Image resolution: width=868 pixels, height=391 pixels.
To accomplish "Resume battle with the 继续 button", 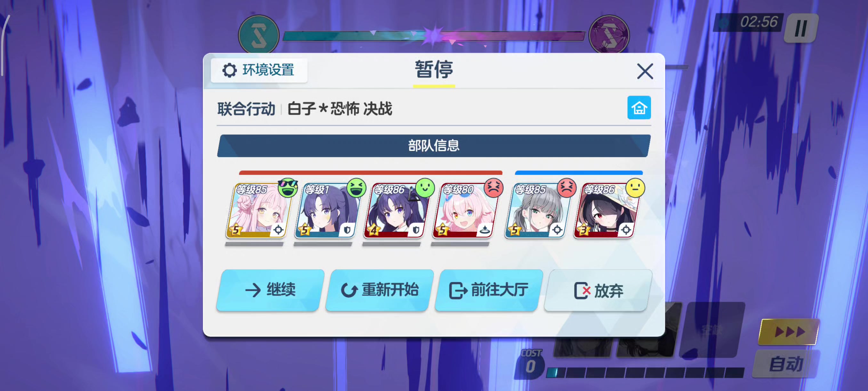I will coord(270,290).
